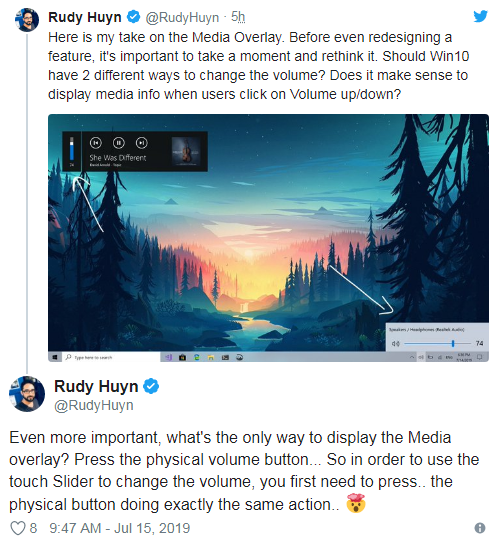This screenshot has height=549, width=499.
Task: Click the Twitter bird logo
Action: click(x=480, y=16)
